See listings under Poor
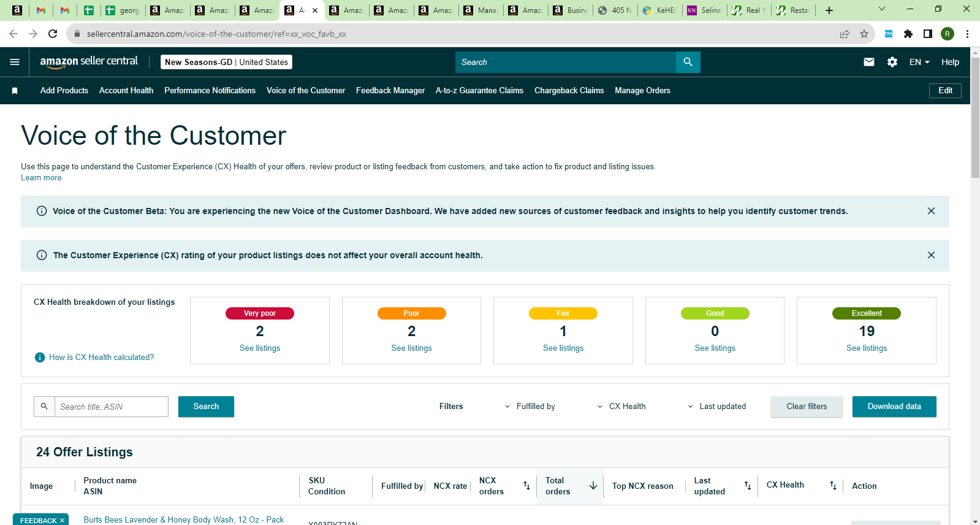 coord(411,348)
